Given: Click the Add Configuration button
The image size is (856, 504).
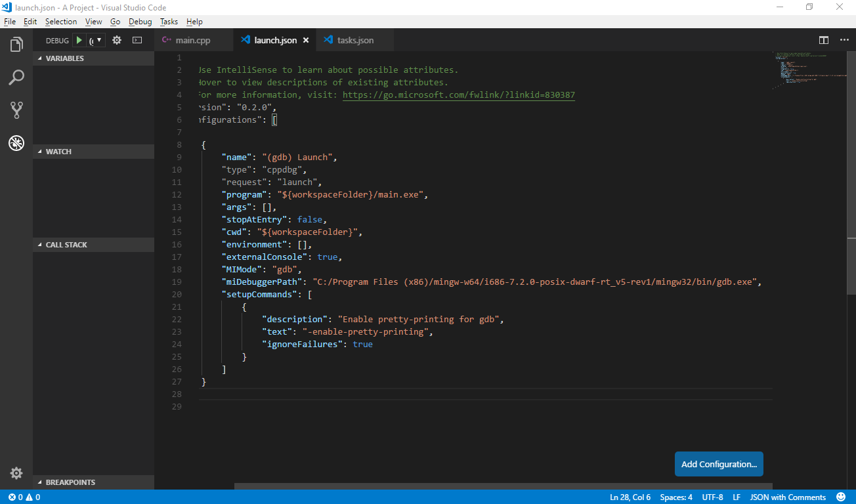Looking at the screenshot, I should (x=719, y=464).
